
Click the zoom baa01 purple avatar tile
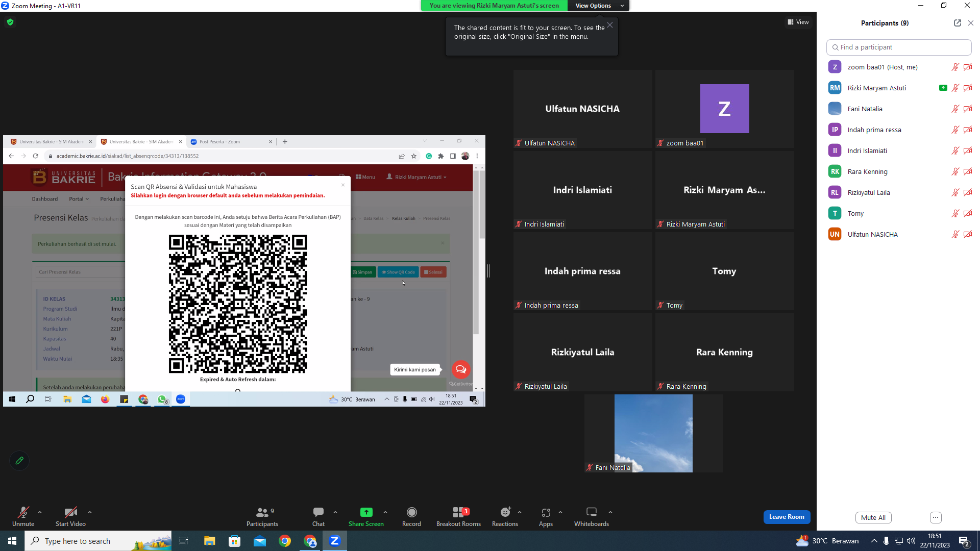(x=724, y=109)
